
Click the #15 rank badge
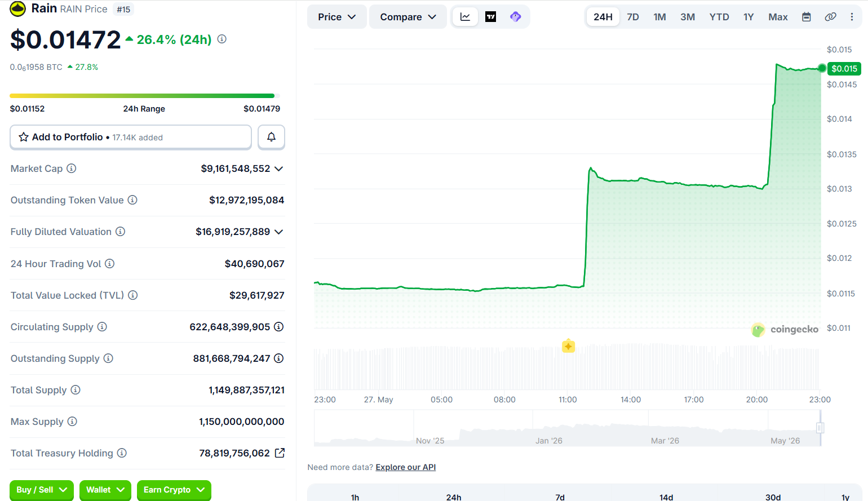(x=123, y=9)
